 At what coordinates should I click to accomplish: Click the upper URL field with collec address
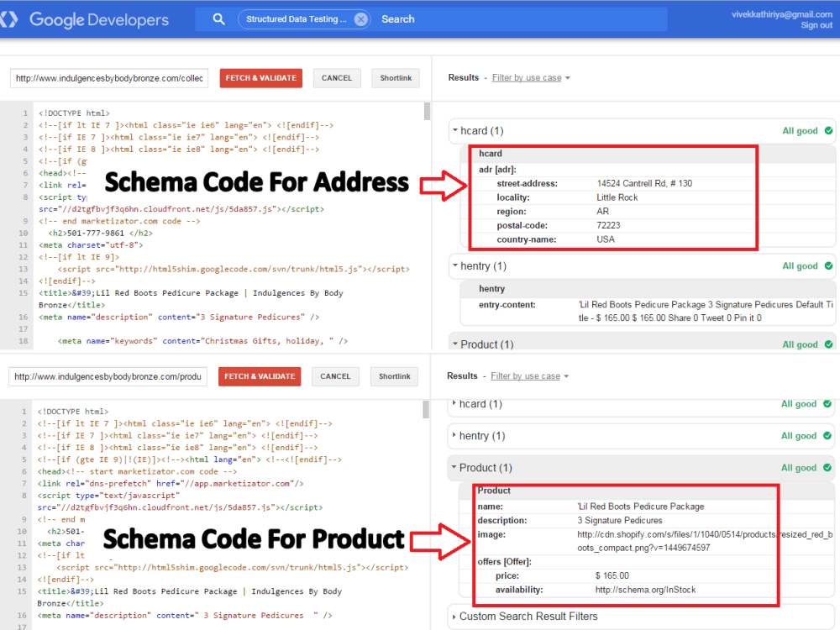click(109, 78)
